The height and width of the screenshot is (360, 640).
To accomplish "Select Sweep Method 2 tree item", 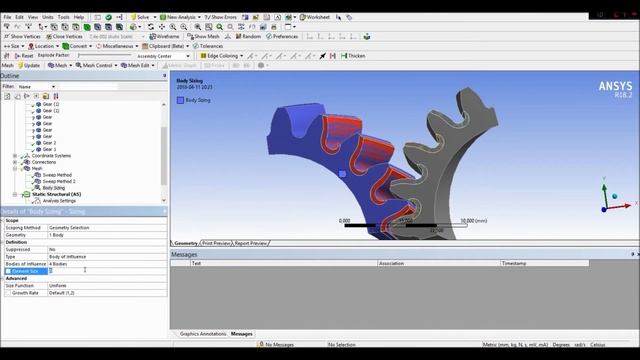I will pyautogui.click(x=59, y=181).
